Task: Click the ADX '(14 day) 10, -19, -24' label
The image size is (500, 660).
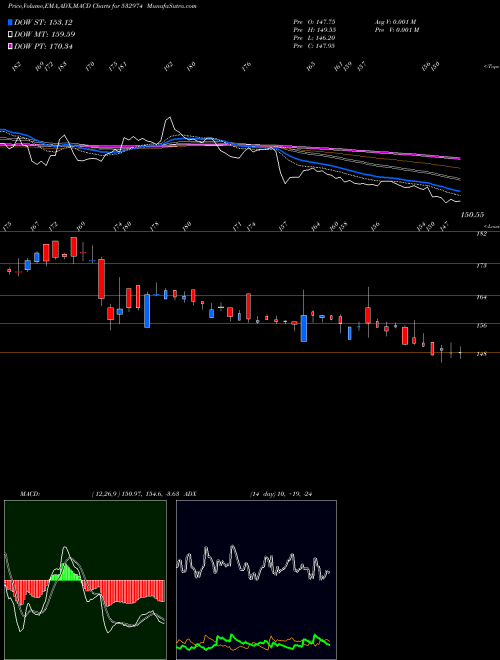Action: [281, 494]
